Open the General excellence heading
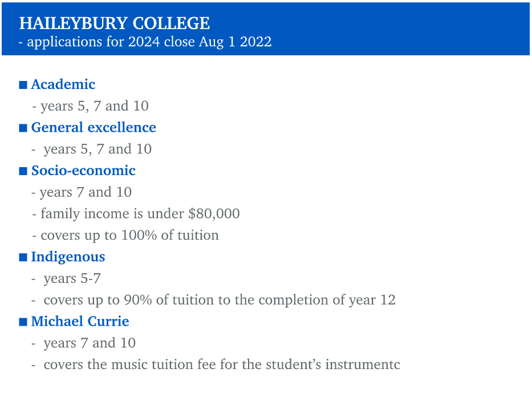The width and height of the screenshot is (532, 397). (x=94, y=128)
